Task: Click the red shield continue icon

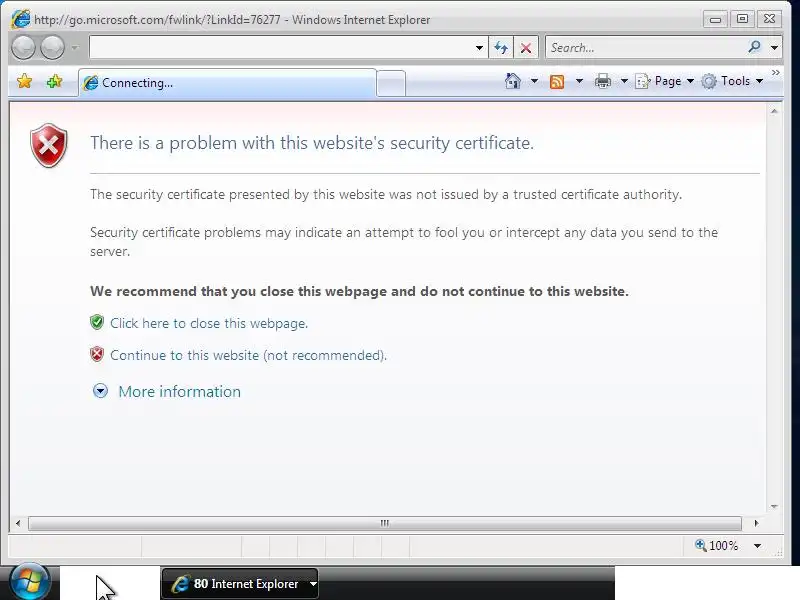Action: point(97,354)
